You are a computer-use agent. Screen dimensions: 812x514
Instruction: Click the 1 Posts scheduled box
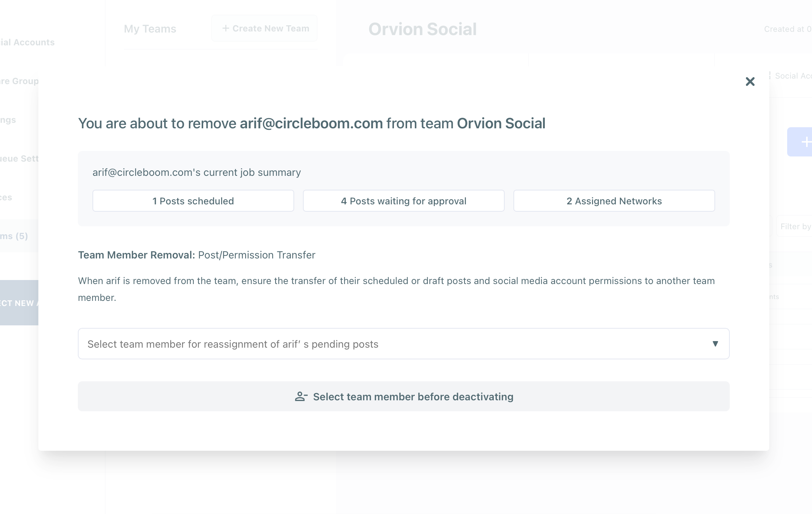(193, 201)
